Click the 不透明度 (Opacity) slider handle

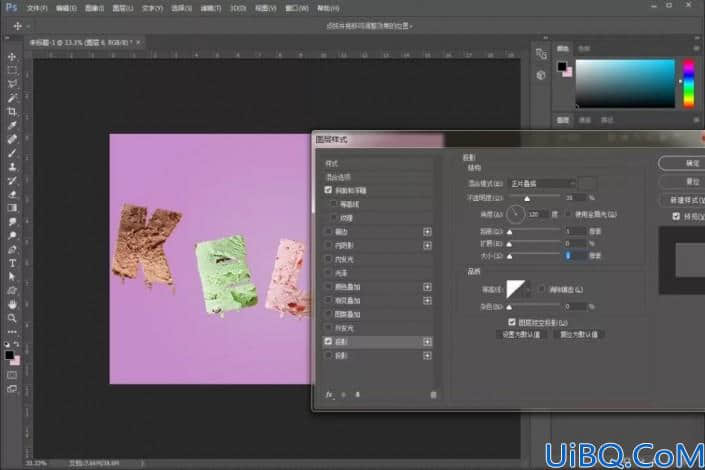[x=527, y=198]
